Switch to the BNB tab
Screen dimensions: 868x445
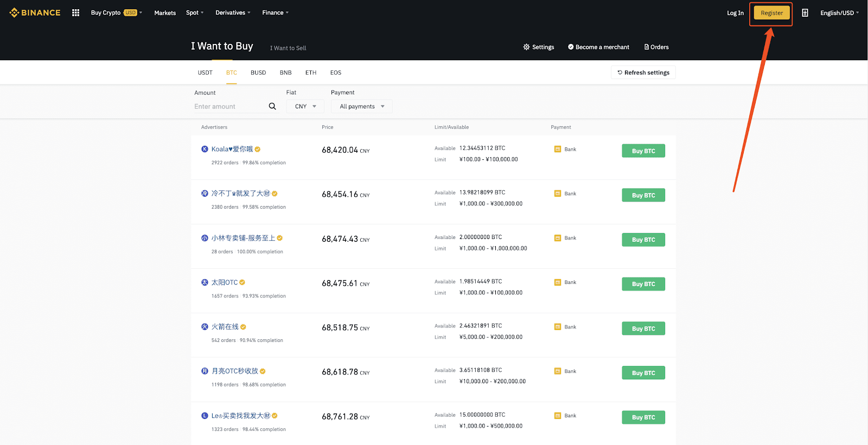(286, 73)
